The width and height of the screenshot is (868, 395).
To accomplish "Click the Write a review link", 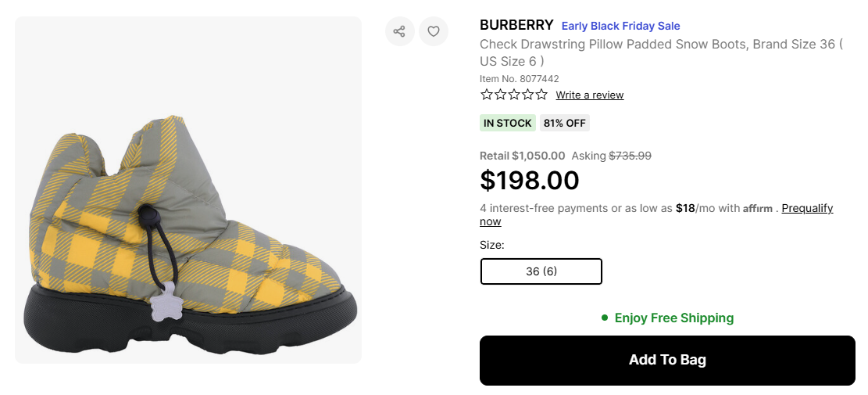I will (589, 95).
